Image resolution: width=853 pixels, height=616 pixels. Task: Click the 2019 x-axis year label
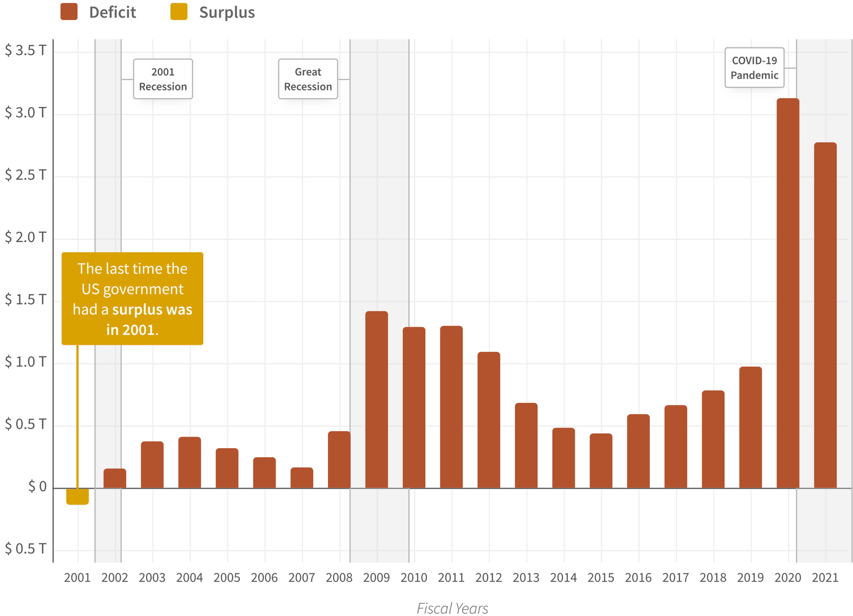click(x=751, y=578)
